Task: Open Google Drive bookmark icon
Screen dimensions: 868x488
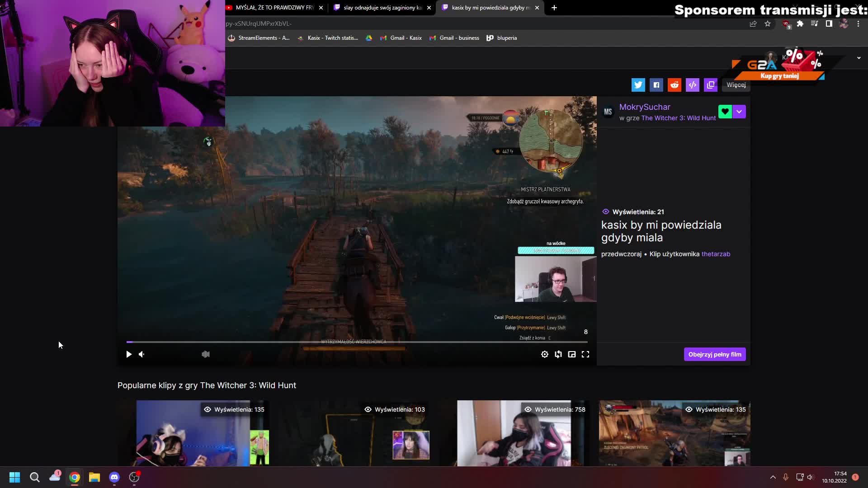Action: click(369, 38)
